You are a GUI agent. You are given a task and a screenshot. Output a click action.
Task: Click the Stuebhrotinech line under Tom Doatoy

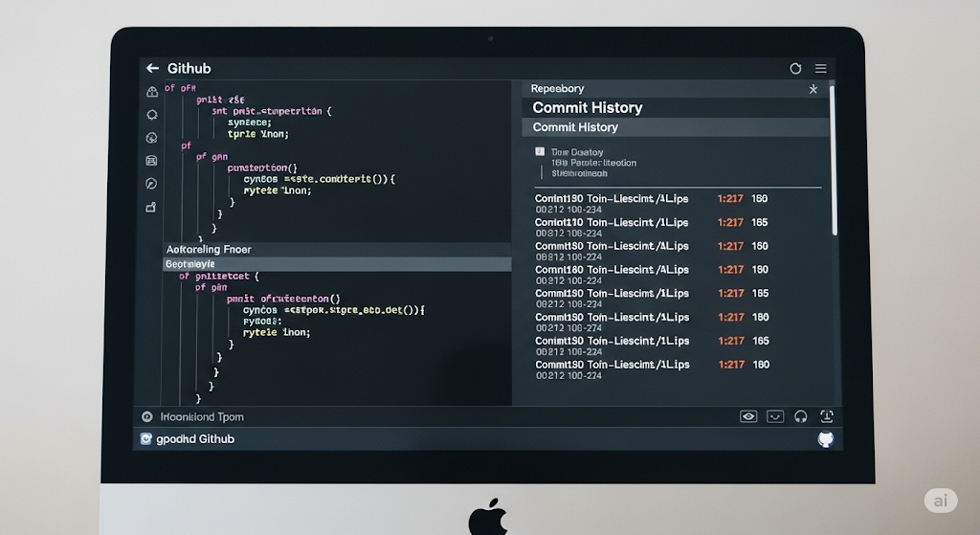pos(579,173)
